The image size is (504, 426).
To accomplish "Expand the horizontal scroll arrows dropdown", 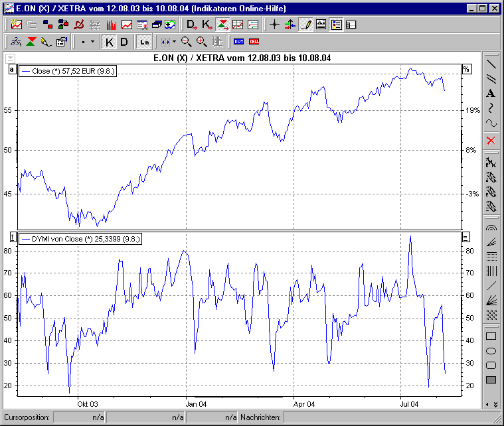I will [174, 42].
